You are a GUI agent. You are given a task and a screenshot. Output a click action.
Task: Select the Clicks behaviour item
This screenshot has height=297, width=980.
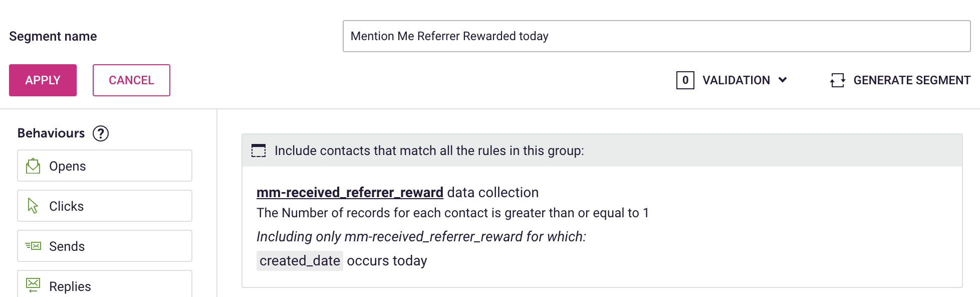105,206
